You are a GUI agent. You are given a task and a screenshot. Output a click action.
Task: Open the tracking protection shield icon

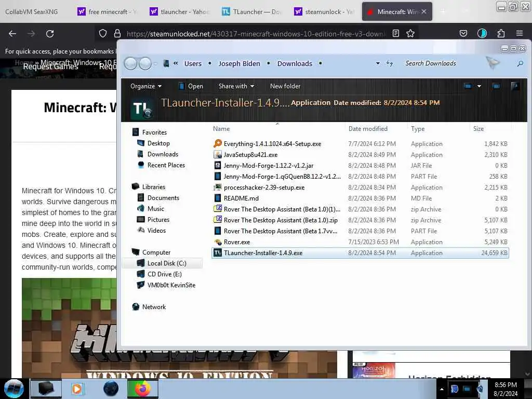tap(103, 33)
